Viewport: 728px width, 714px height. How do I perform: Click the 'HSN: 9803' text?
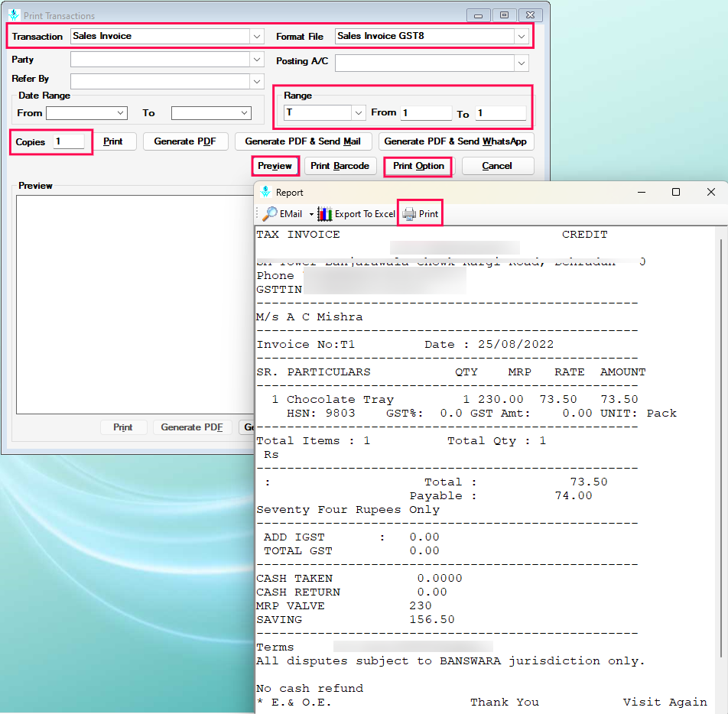321,413
